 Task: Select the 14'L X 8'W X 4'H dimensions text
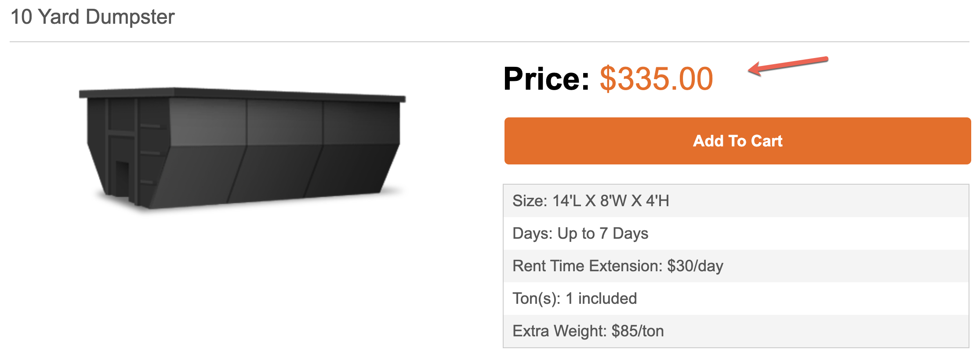[x=611, y=201]
